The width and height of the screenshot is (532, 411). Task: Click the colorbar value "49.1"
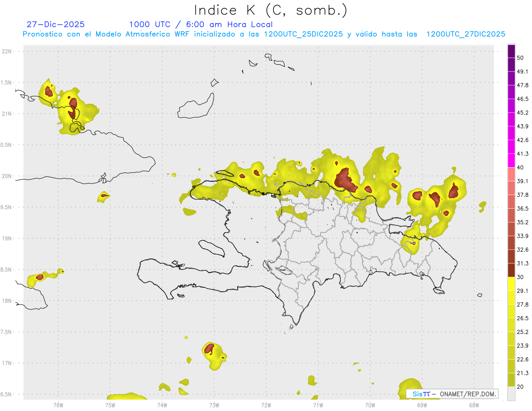click(522, 71)
